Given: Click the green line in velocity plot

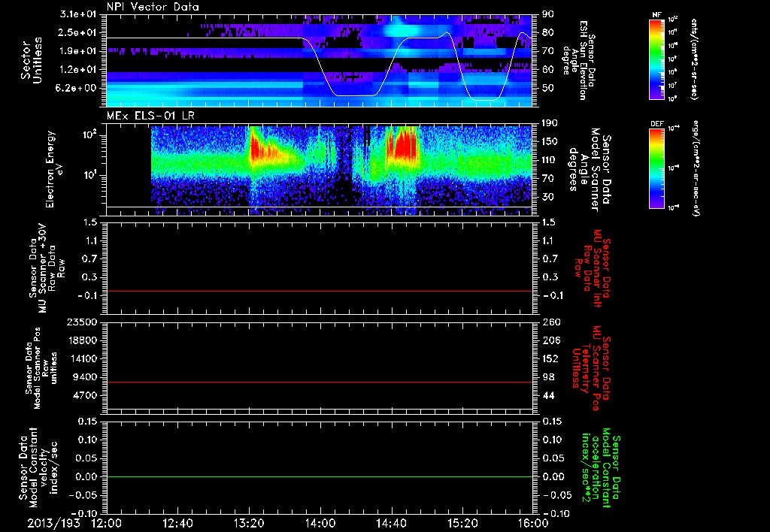Looking at the screenshot, I should (320, 476).
